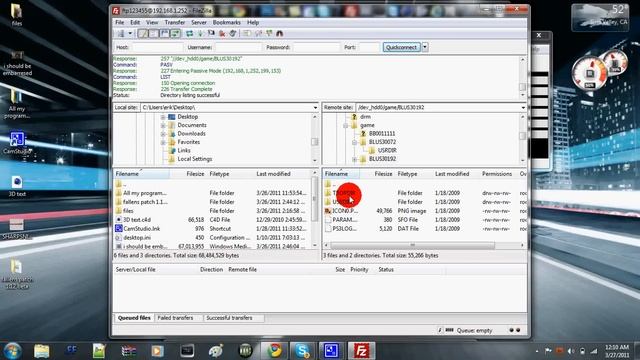Select the ICON0 PNG image icon in remote list

[328, 211]
